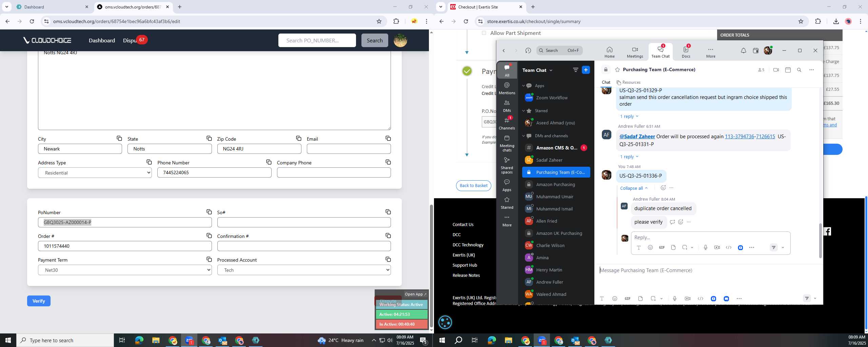Click Open App button
The height and width of the screenshot is (347, 868).
415,294
